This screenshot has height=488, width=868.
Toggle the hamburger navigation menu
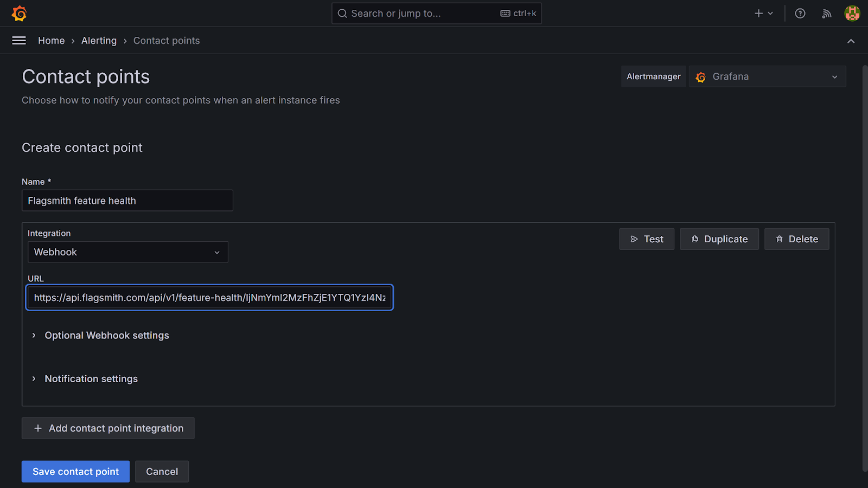19,41
